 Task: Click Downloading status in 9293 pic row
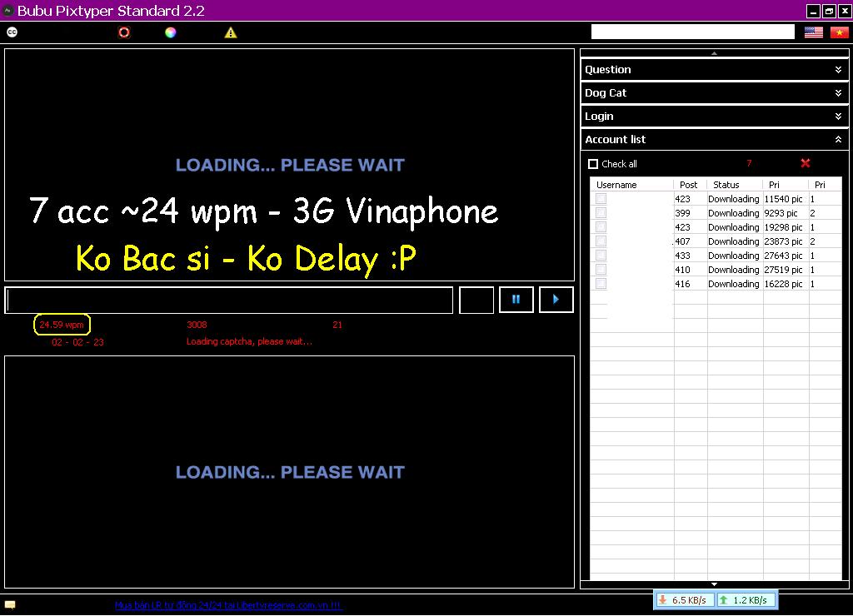(x=733, y=213)
